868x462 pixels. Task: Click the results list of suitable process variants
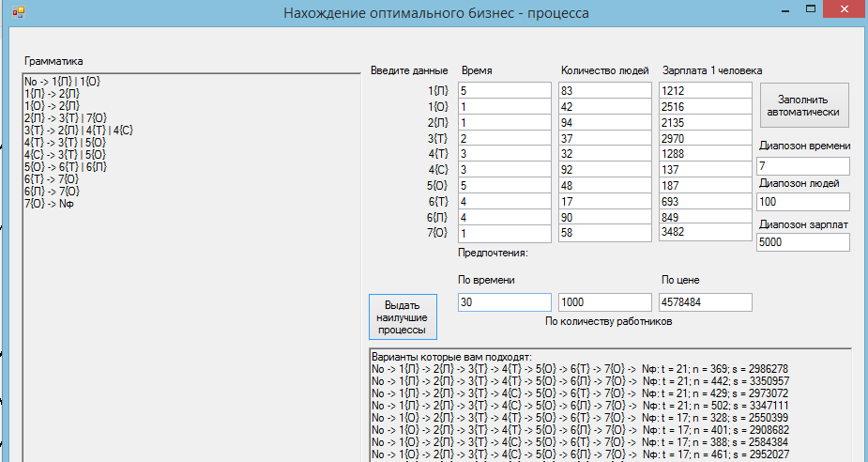608,406
